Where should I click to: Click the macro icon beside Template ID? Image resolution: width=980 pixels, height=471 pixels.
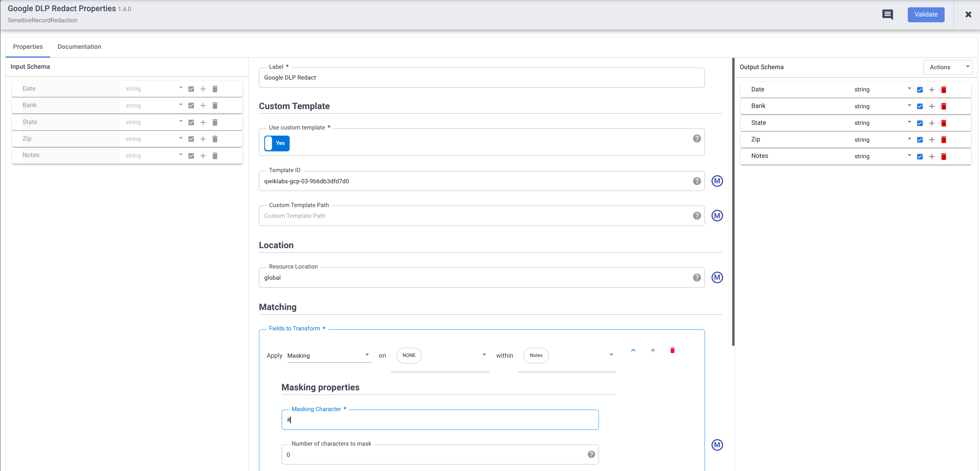pyautogui.click(x=717, y=181)
